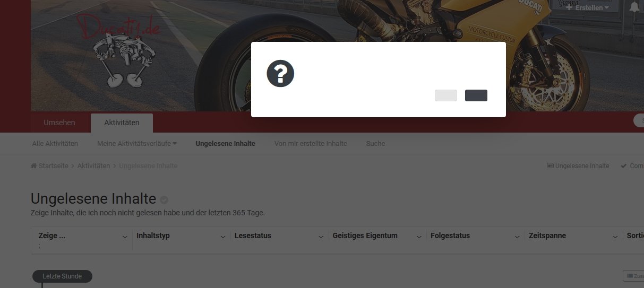Expand the Meine Aktivitätsverläufe dropdown
The height and width of the screenshot is (288, 644).
point(137,144)
